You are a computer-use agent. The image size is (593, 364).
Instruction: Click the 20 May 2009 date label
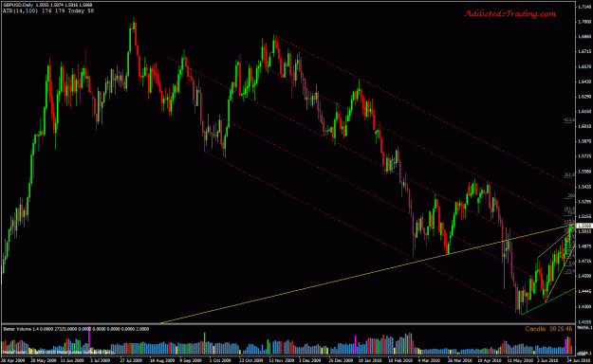coord(43,360)
